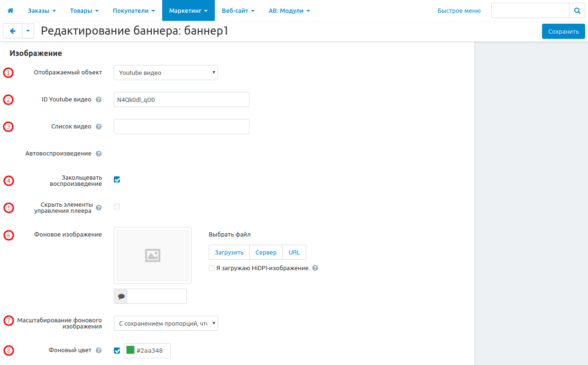Click the Загрузить file button

[x=229, y=253]
